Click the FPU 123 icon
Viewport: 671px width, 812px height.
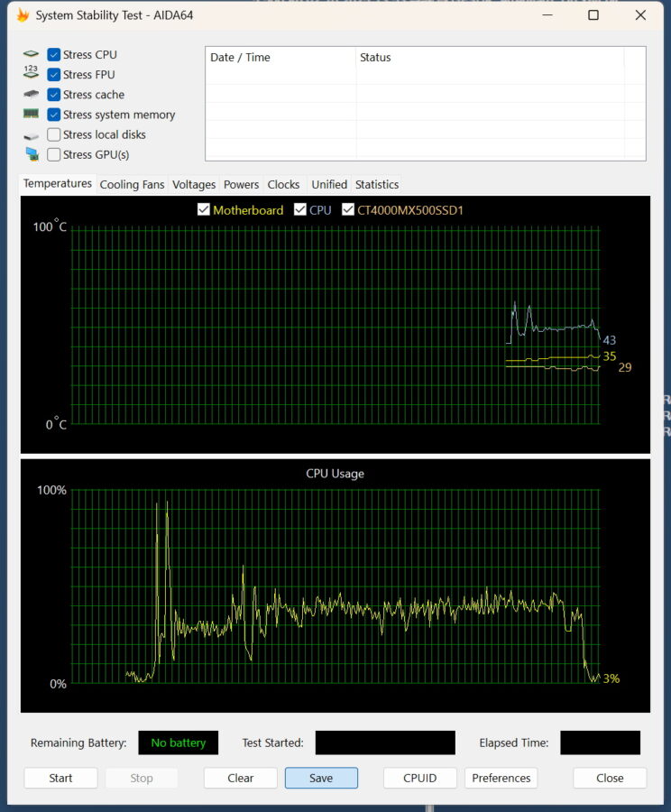[x=32, y=74]
